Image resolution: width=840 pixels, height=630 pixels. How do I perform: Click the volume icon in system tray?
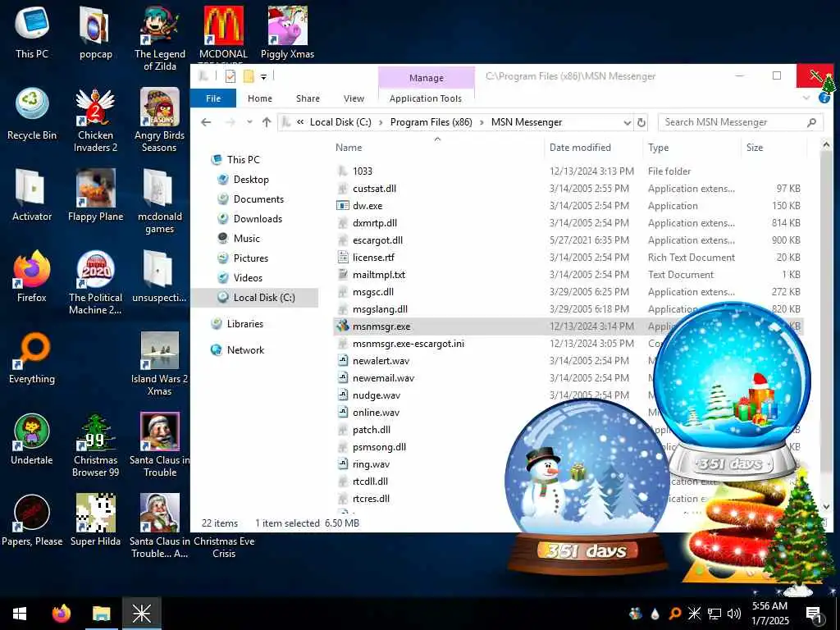click(x=734, y=614)
